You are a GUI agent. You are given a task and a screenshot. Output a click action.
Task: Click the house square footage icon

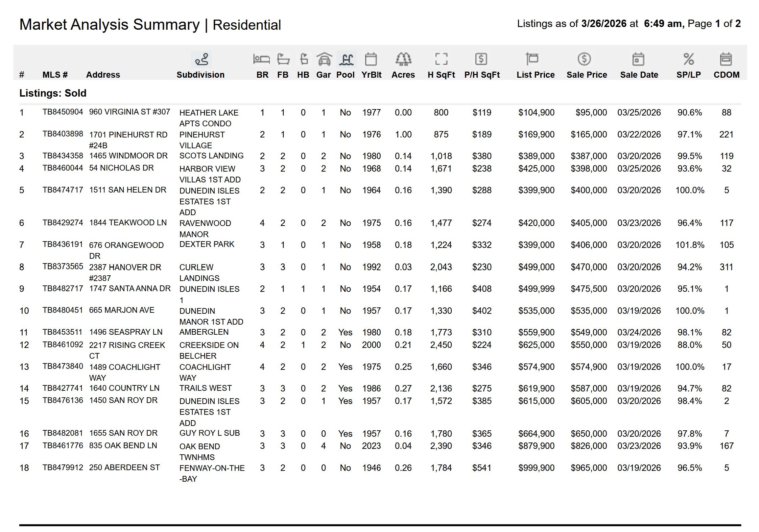(441, 59)
